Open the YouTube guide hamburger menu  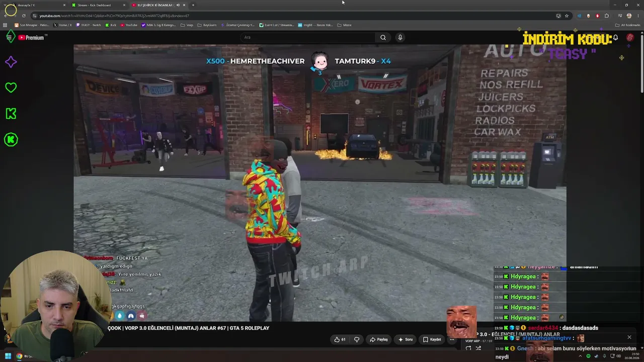(9, 37)
